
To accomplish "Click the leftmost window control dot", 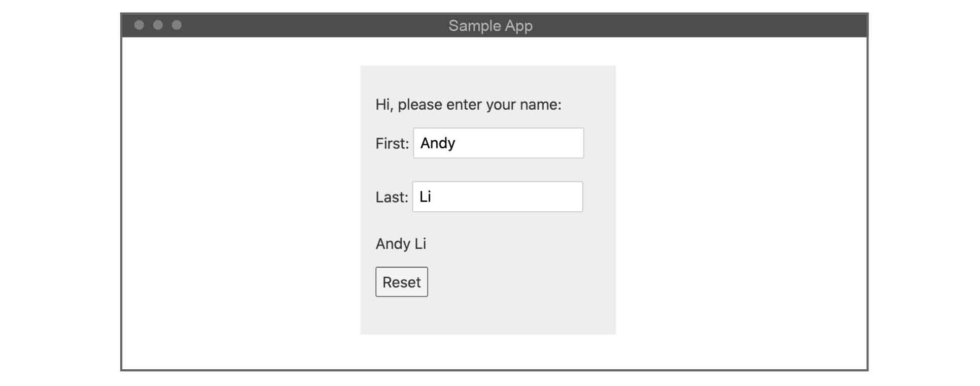I will click(x=139, y=25).
